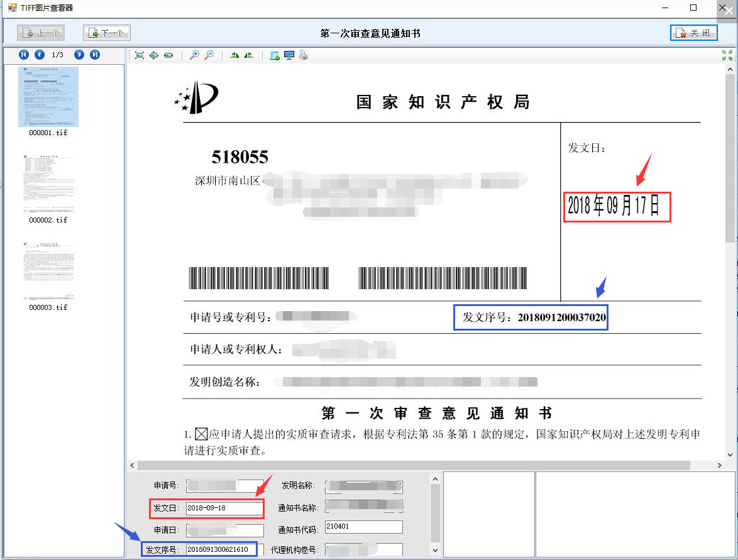
Task: Print the document with the printer icon
Action: [304, 55]
